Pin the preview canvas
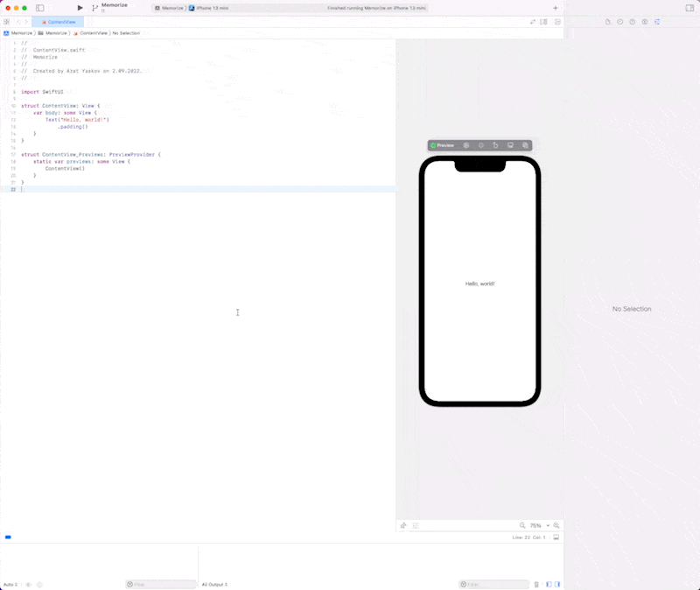This screenshot has width=700, height=590. point(403,526)
